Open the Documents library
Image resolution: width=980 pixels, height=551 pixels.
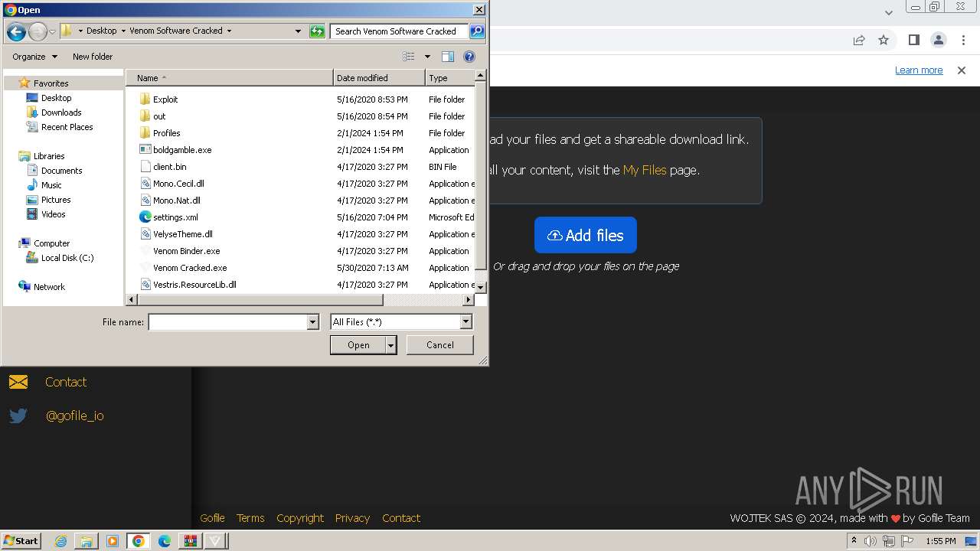tap(61, 171)
